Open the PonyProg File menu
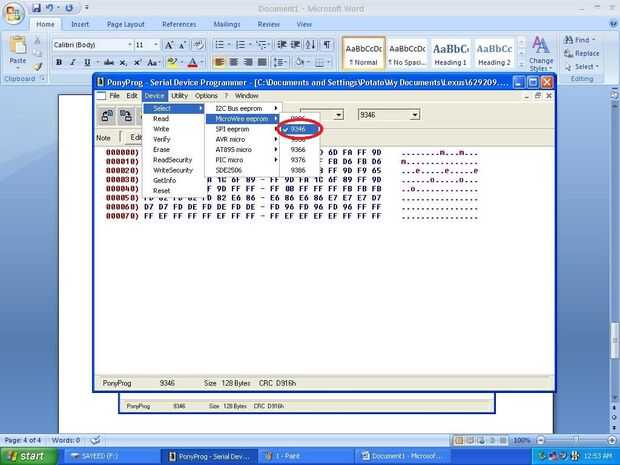This screenshot has height=465, width=620. pos(114,96)
